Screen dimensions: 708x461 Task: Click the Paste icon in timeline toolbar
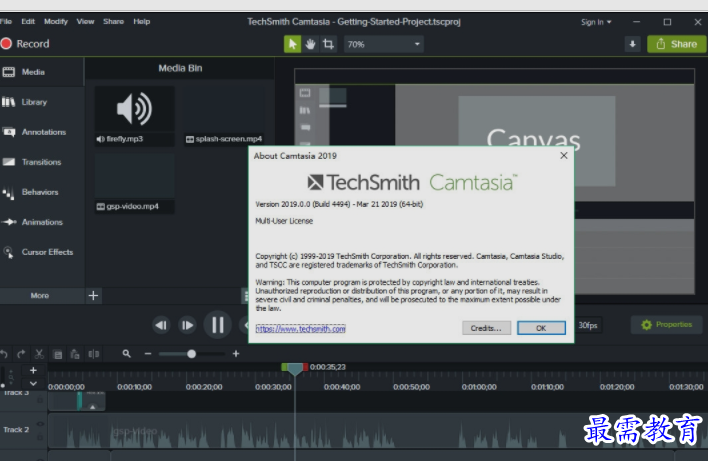[x=75, y=354]
